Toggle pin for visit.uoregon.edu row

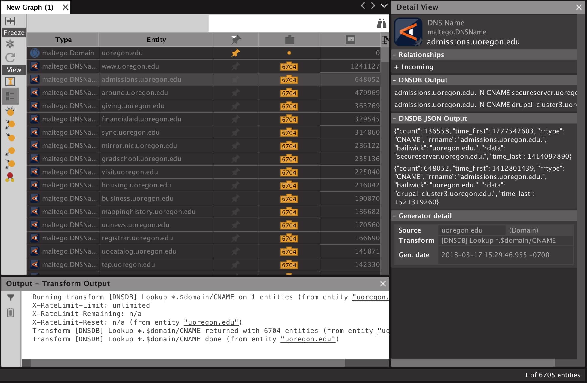(236, 172)
